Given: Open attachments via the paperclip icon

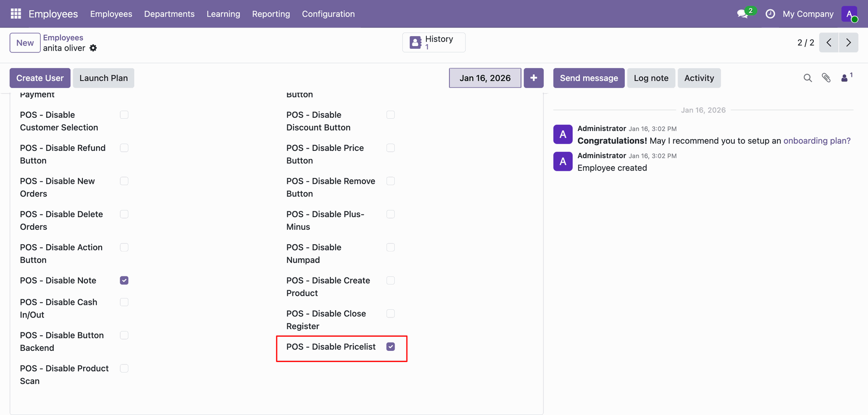Looking at the screenshot, I should 826,78.
